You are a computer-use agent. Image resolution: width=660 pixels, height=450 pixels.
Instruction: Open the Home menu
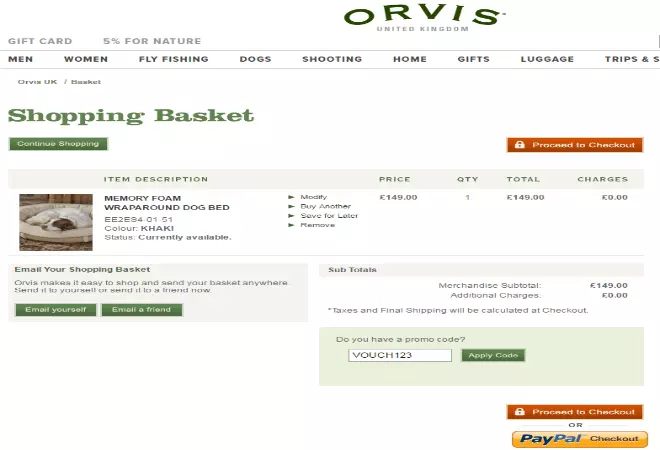[x=410, y=59]
